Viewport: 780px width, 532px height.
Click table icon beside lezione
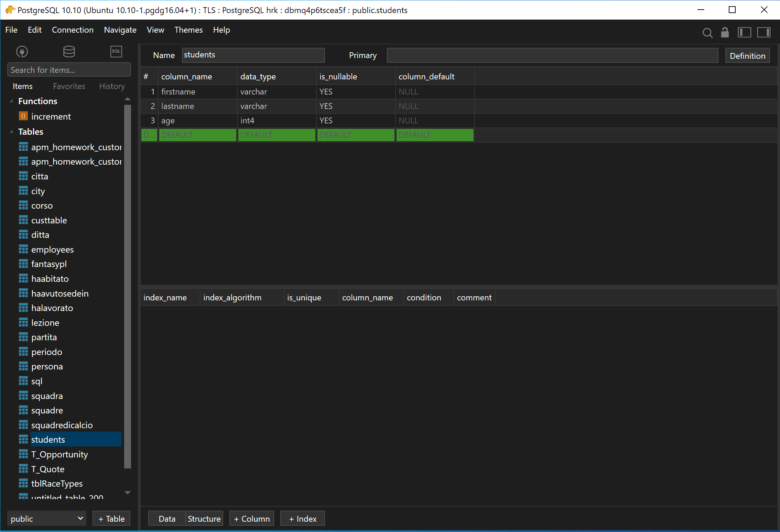coord(23,323)
